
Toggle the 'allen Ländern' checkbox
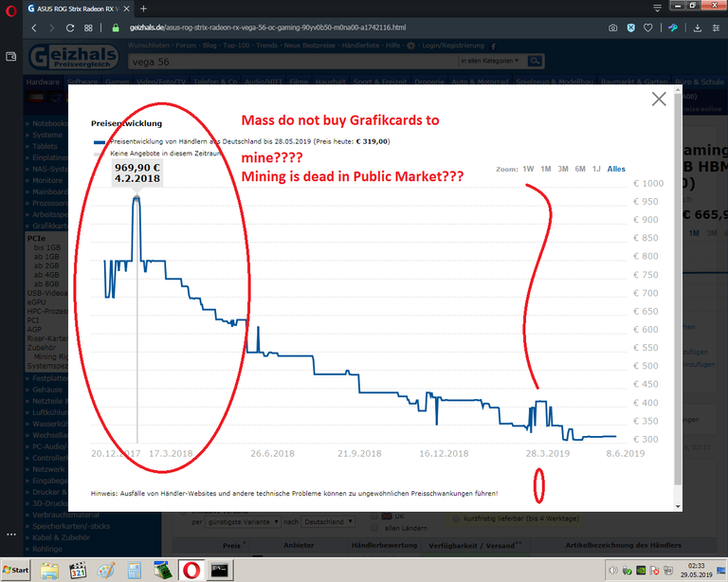point(374,528)
